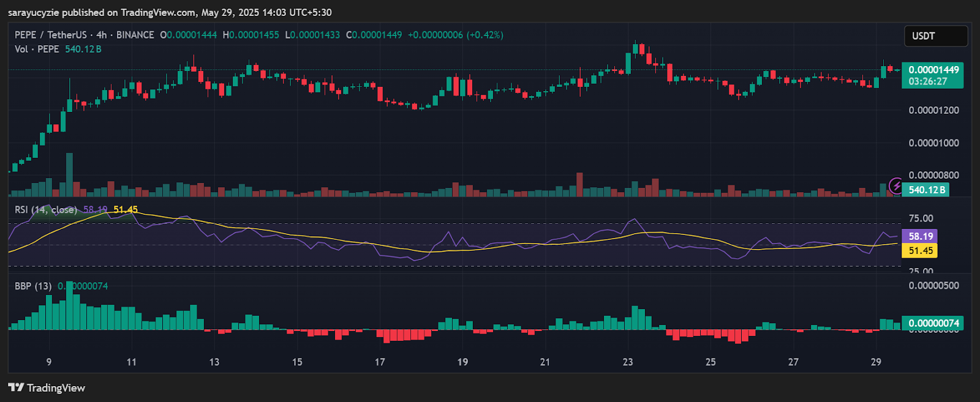
Task: Click the purple lightning bolt icon
Action: (895, 185)
